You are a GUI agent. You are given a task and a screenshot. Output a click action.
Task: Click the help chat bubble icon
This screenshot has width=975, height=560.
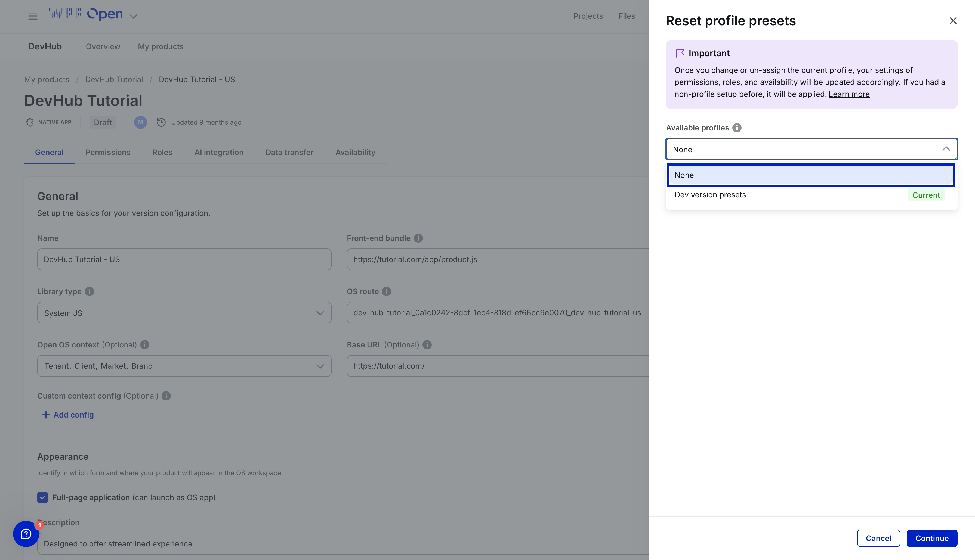point(26,534)
